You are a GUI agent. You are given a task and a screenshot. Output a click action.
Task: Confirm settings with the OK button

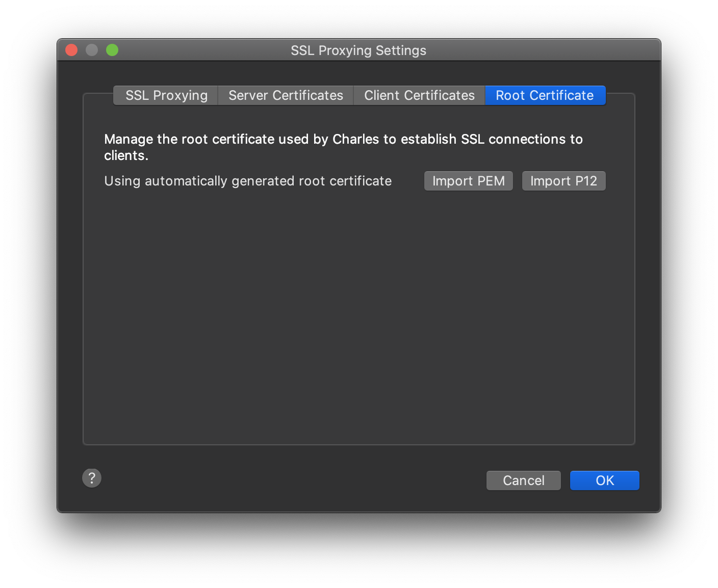tap(604, 480)
